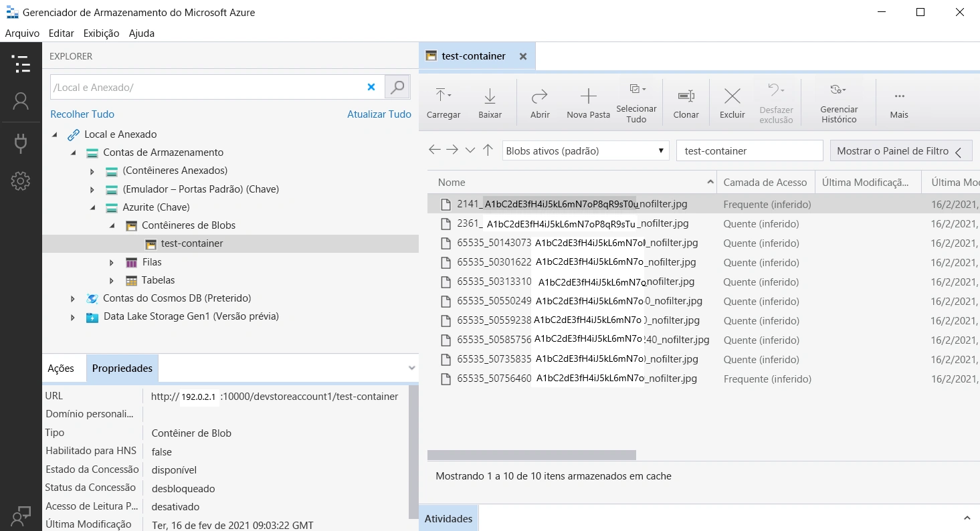
Task: Collapse the Azurite (Chave) node
Action: 92,208
